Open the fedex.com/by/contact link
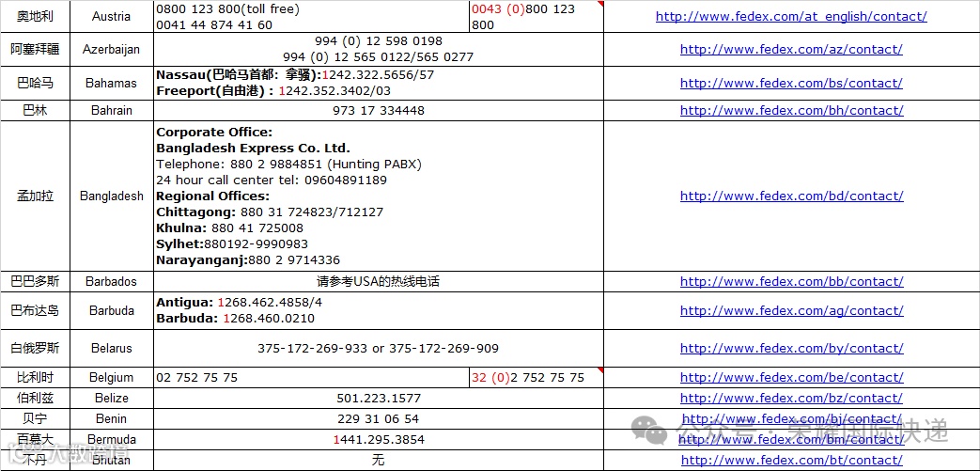 pos(791,349)
